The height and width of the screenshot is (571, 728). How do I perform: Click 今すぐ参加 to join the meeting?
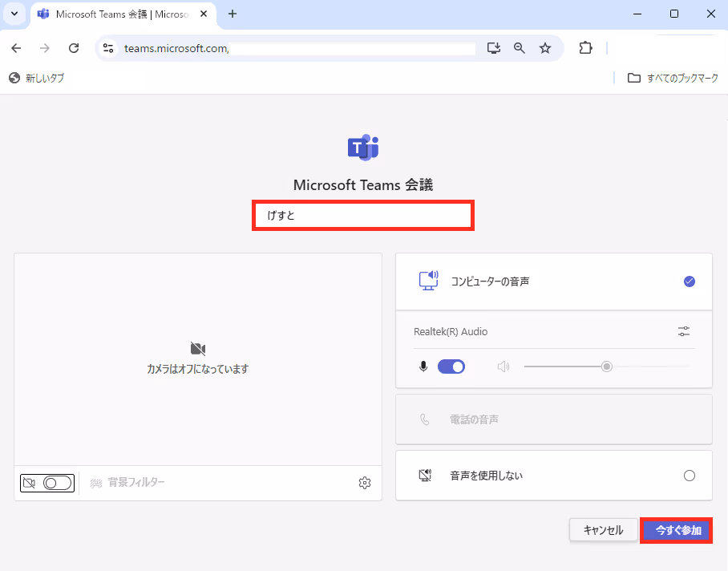coord(677,530)
